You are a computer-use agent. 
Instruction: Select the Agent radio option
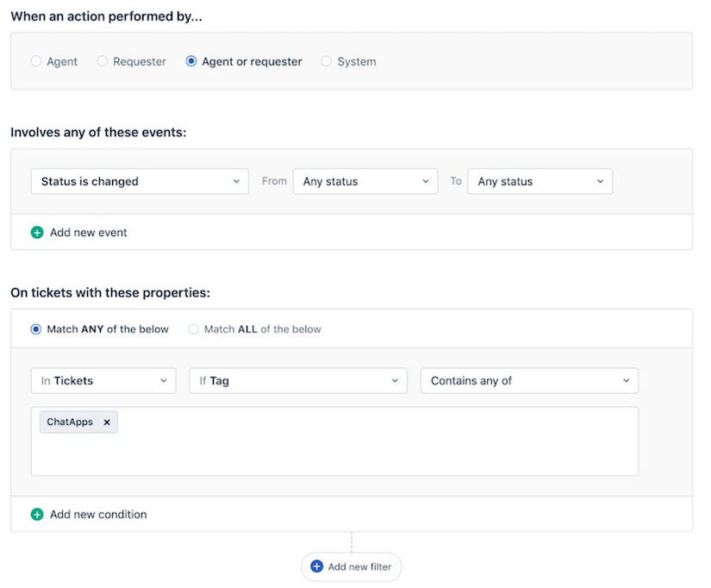pyautogui.click(x=35, y=62)
